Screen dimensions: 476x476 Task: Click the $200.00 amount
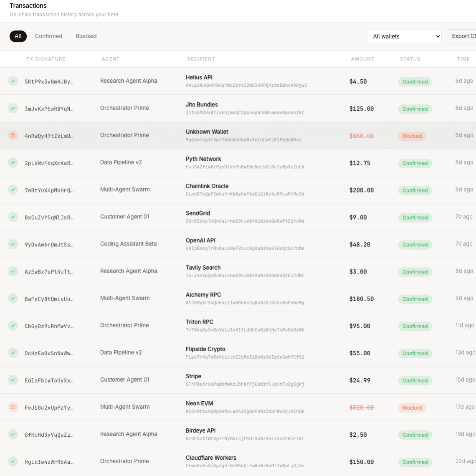coord(362,190)
